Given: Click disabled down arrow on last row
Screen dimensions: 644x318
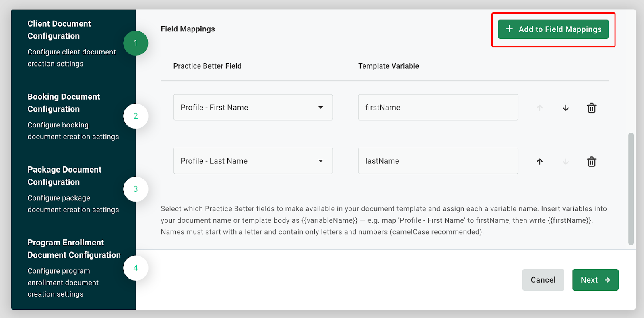Looking at the screenshot, I should tap(566, 162).
